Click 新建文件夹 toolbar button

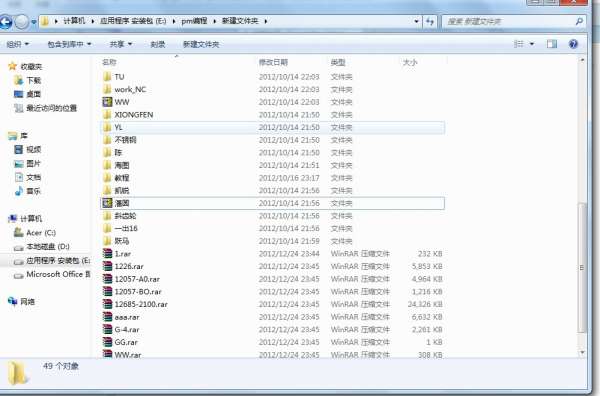pyautogui.click(x=201, y=44)
